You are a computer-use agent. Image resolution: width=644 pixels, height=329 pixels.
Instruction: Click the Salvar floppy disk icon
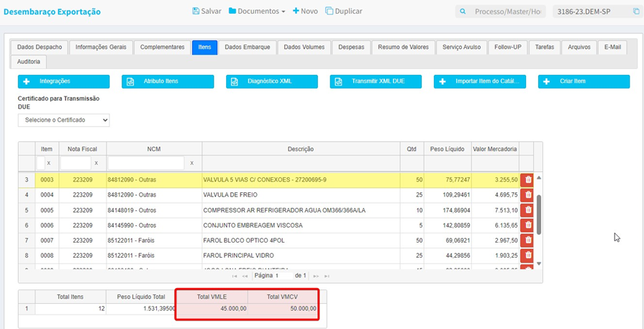tap(196, 11)
